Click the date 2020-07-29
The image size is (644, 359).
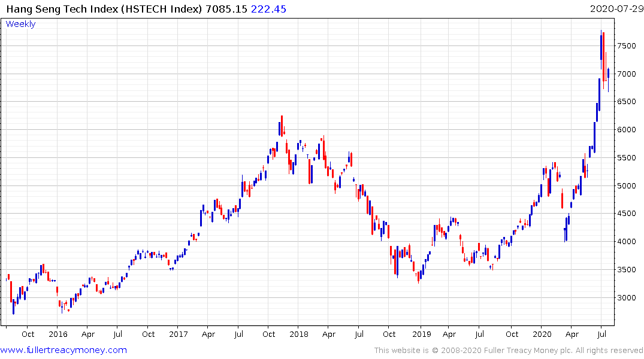[x=616, y=8]
